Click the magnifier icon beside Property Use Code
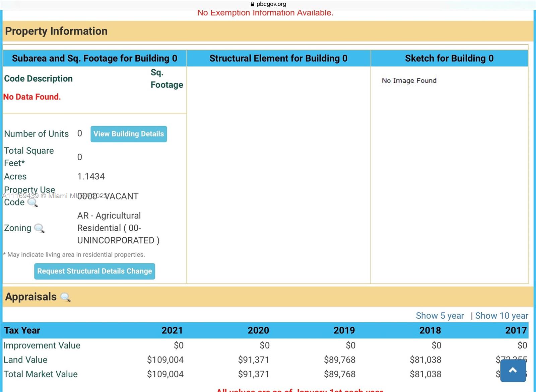 pyautogui.click(x=32, y=203)
